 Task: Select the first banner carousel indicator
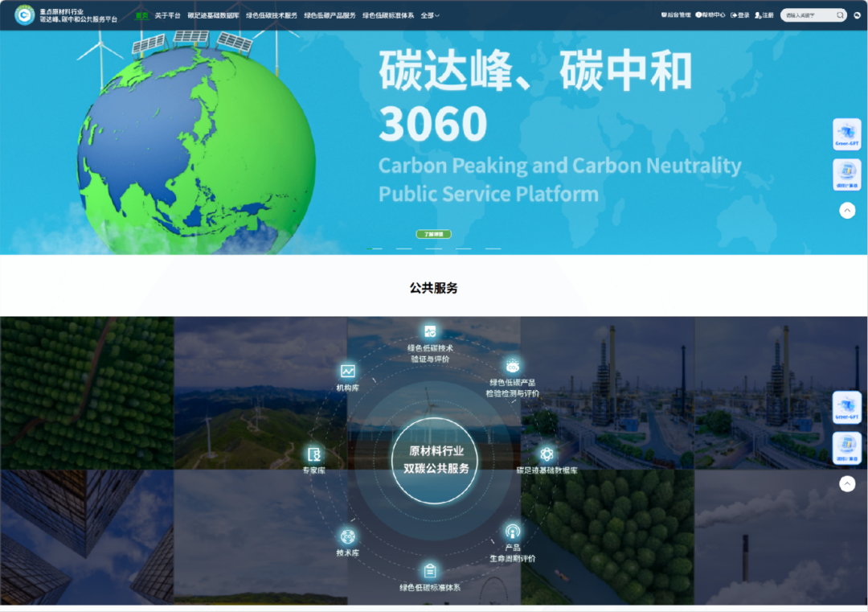point(375,248)
